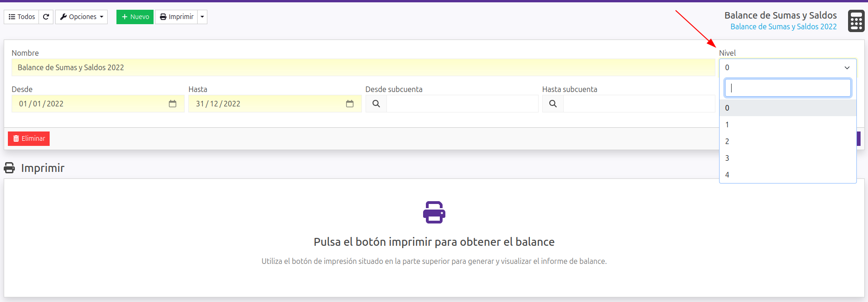Screen dimensions: 868x302
Task: Select Nivel option 0
Action: pyautogui.click(x=788, y=108)
